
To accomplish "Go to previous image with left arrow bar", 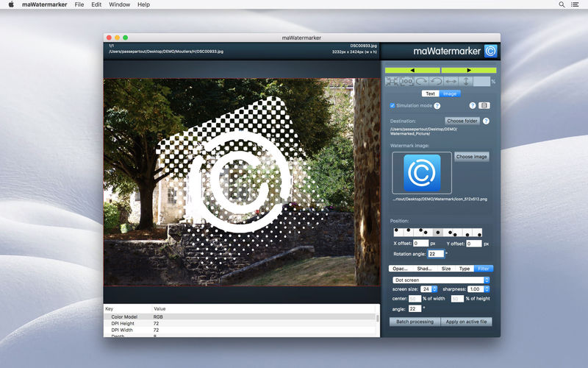I will (x=412, y=70).
